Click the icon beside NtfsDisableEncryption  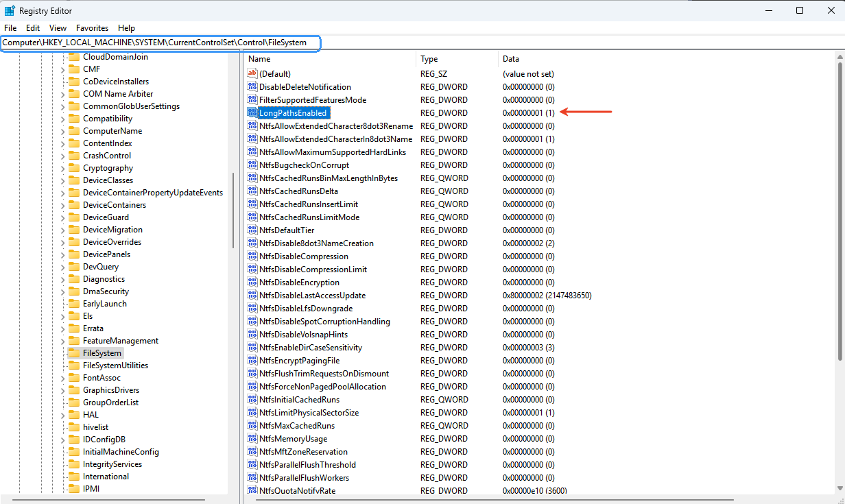click(252, 282)
